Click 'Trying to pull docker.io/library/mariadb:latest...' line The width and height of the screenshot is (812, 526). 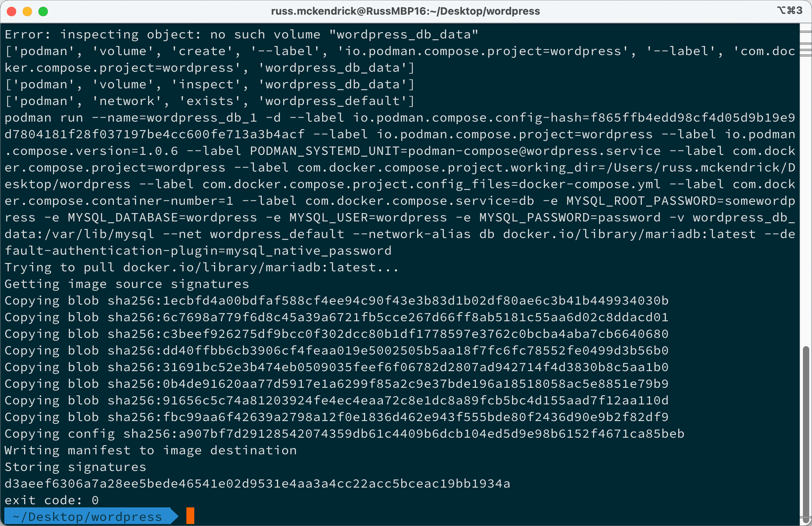tap(202, 267)
